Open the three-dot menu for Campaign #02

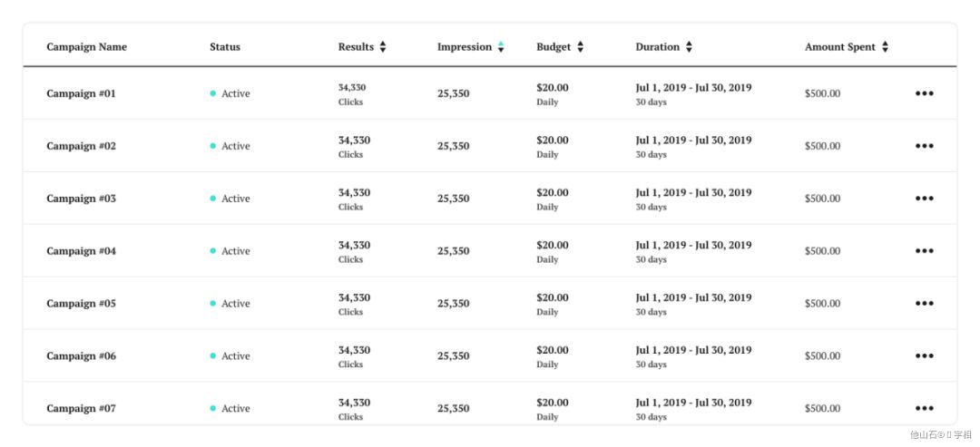point(925,146)
